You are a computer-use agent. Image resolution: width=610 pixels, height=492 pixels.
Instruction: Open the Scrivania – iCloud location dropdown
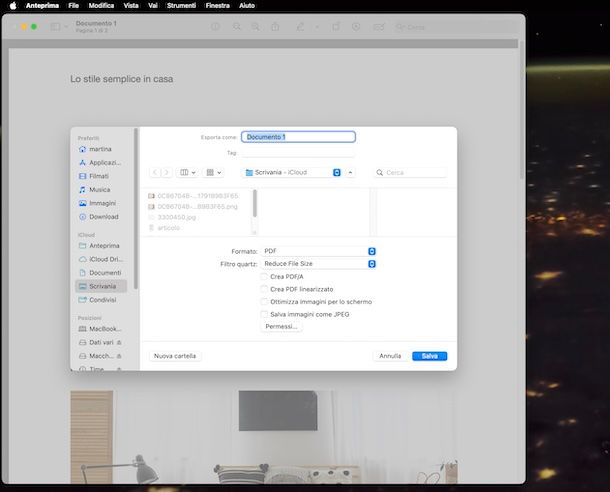pos(293,173)
